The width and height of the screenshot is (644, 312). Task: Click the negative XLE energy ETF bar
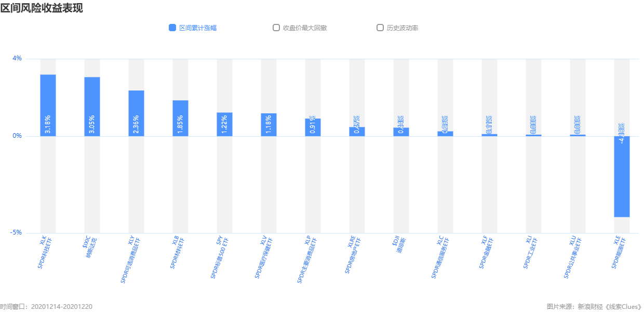coord(622,177)
